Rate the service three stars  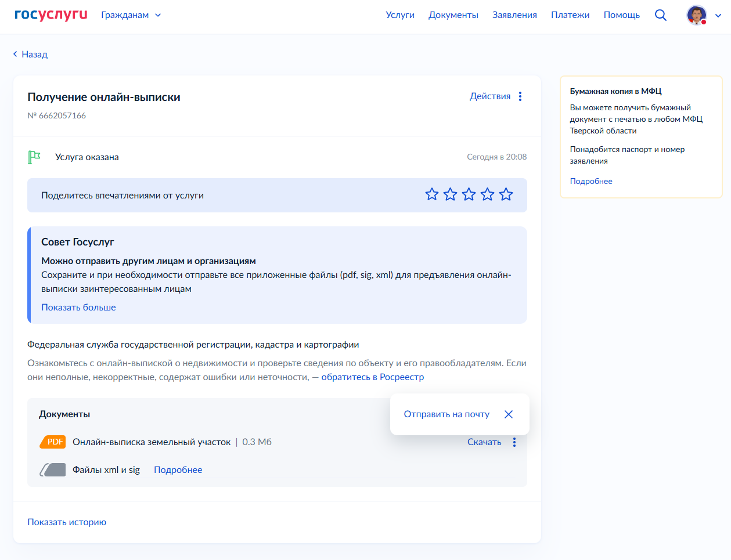pyautogui.click(x=469, y=194)
